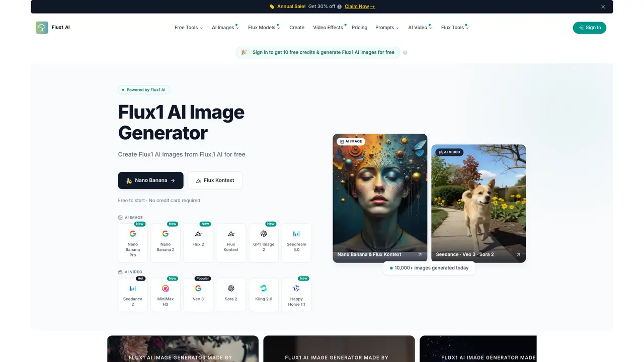Open the Video Effects page
The image size is (644, 362).
coord(328,28)
